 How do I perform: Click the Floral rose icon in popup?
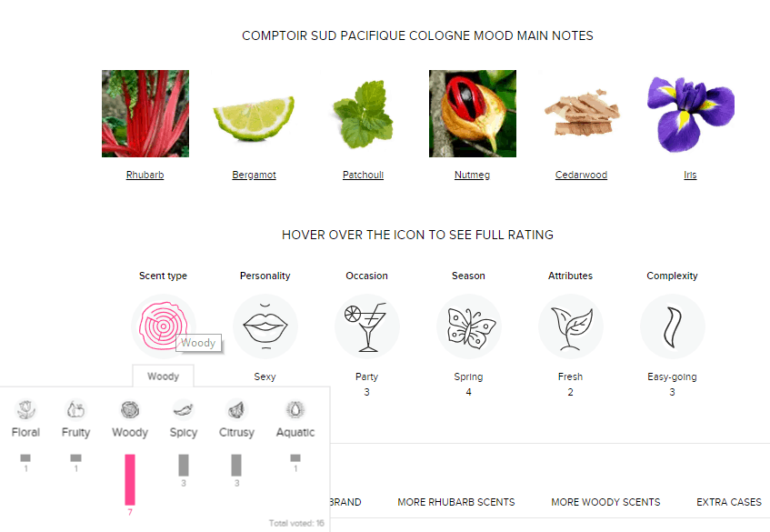(26, 409)
